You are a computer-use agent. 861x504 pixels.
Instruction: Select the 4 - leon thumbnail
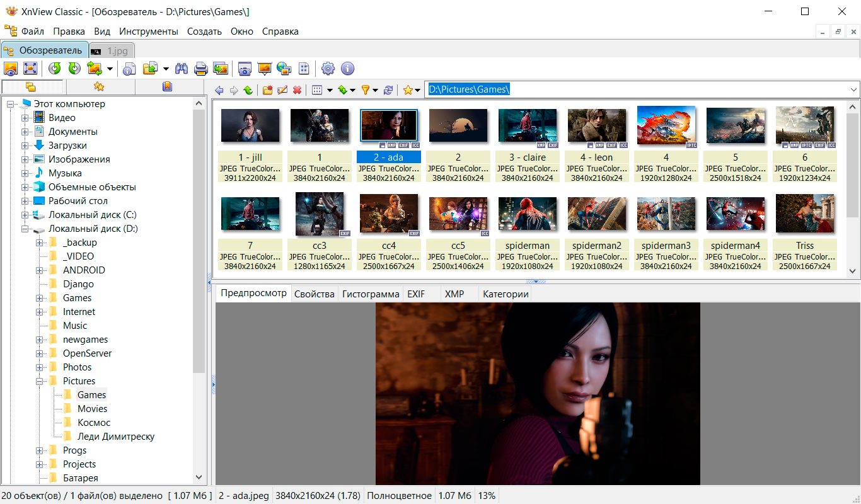[x=597, y=125]
